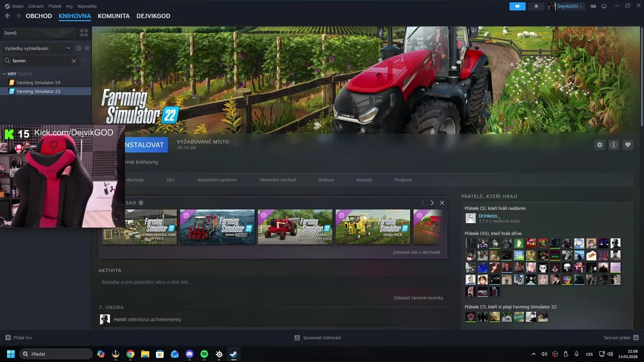
Task: Open Spotify from the taskbar
Action: tap(204, 354)
